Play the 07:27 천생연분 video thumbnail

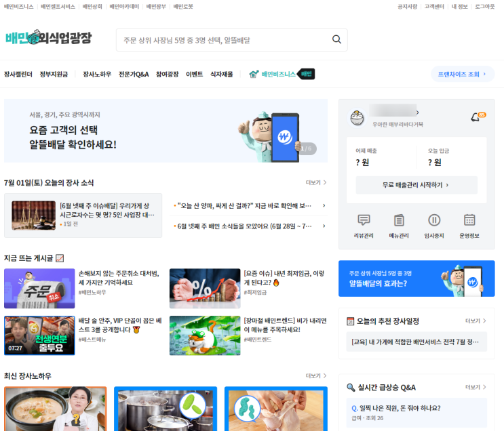click(x=39, y=335)
